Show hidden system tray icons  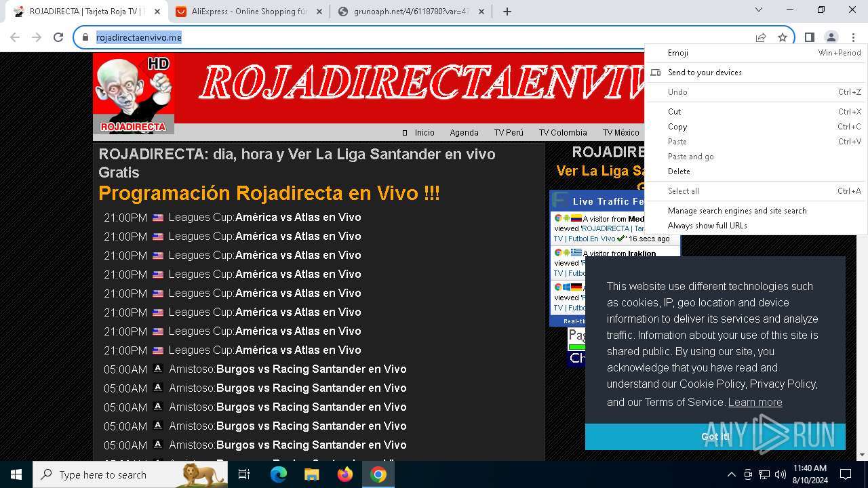pos(731,474)
